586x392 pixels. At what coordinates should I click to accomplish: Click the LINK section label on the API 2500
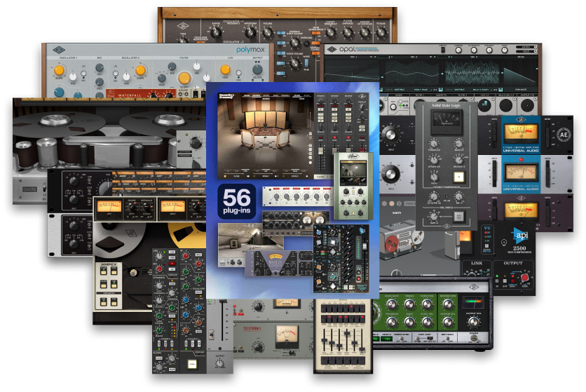pos(477,263)
